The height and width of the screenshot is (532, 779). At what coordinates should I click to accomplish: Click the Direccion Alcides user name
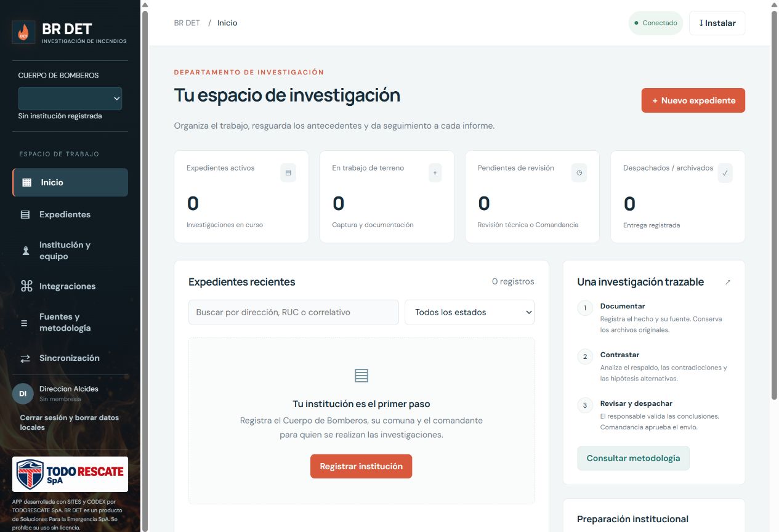[69, 389]
